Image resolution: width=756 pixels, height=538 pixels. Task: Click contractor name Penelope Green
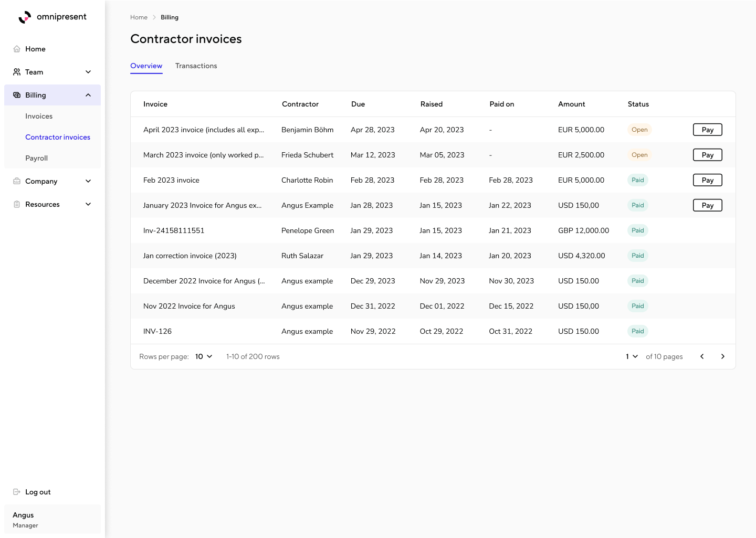coord(308,230)
